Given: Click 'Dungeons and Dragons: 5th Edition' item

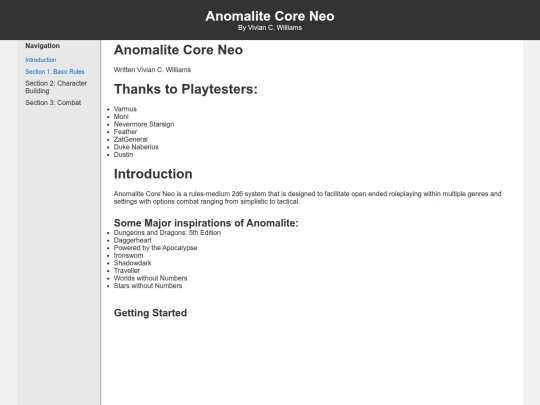Looking at the screenshot, I should pyautogui.click(x=167, y=233).
